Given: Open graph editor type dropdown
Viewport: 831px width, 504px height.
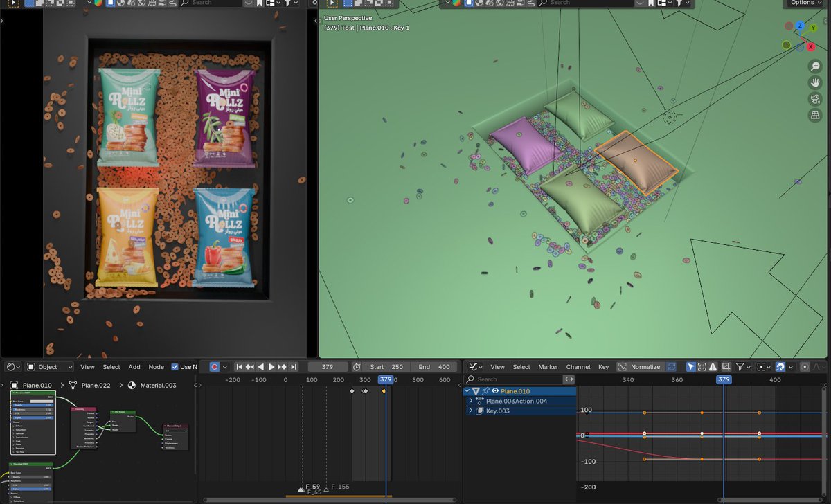Looking at the screenshot, I should [x=476, y=367].
